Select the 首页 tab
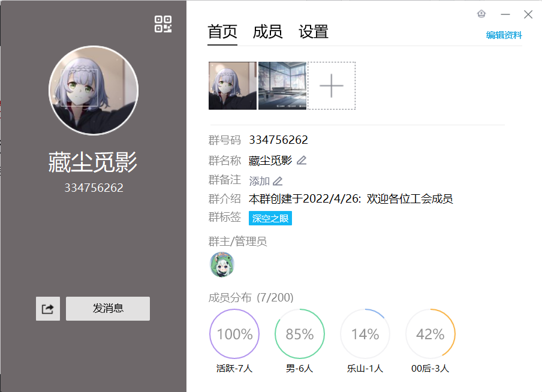 coord(222,32)
